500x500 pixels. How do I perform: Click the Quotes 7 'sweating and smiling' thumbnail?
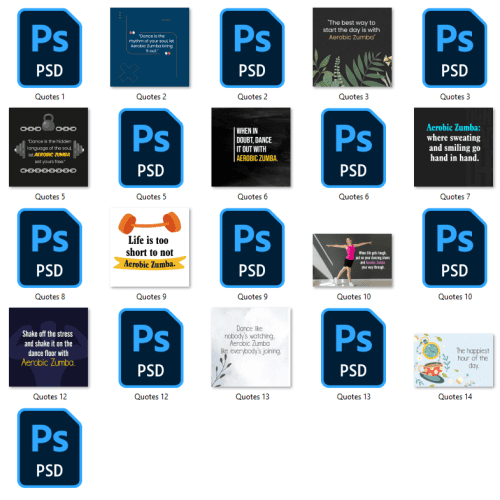(454, 147)
